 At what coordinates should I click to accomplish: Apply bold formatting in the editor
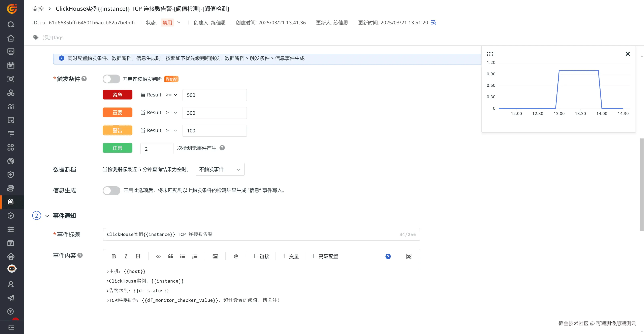114,256
